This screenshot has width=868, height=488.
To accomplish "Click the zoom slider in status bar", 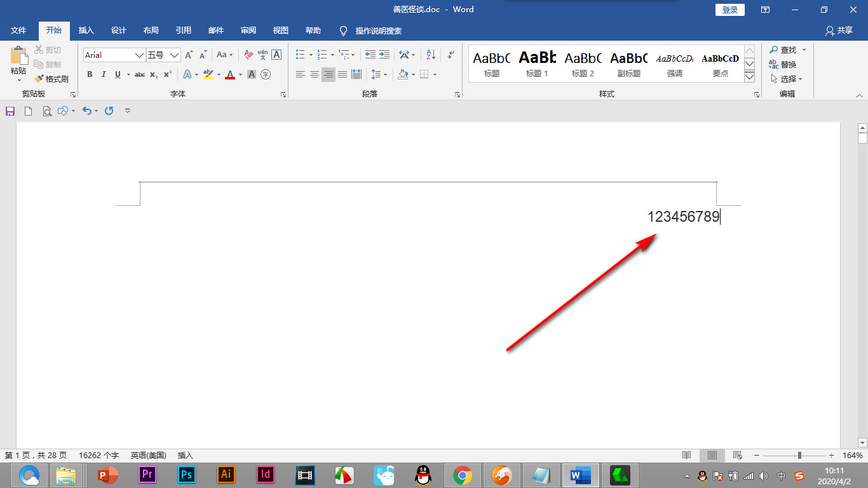I will [x=799, y=456].
